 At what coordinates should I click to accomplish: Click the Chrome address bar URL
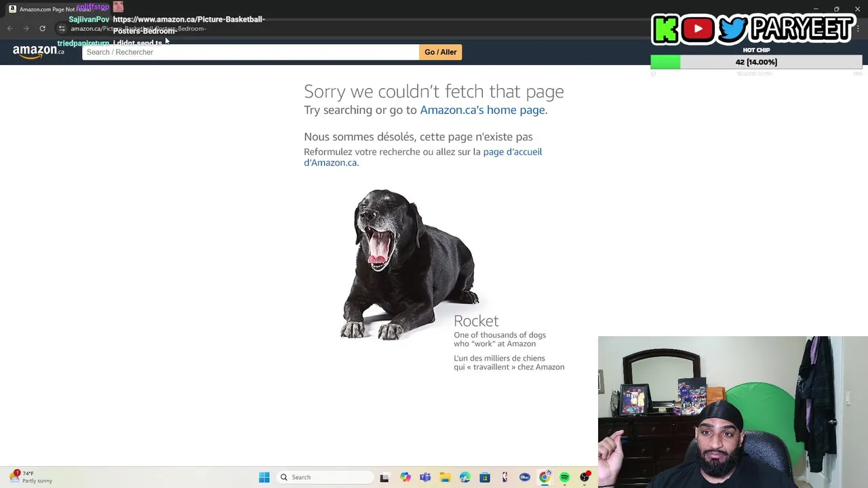138,28
